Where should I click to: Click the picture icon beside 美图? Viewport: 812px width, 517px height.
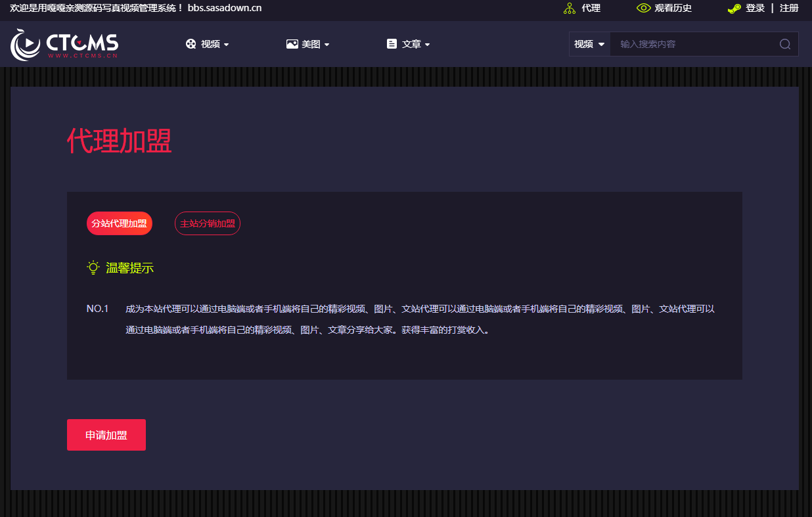point(292,44)
